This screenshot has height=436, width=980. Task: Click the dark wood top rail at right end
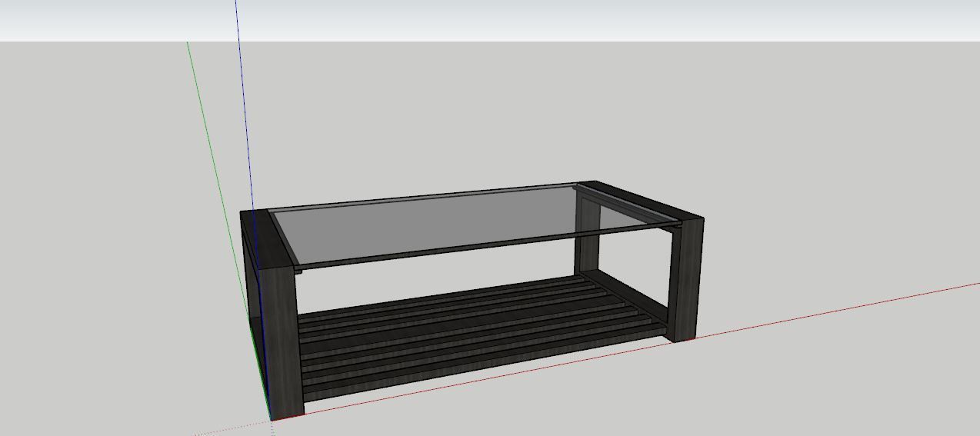tap(642, 201)
